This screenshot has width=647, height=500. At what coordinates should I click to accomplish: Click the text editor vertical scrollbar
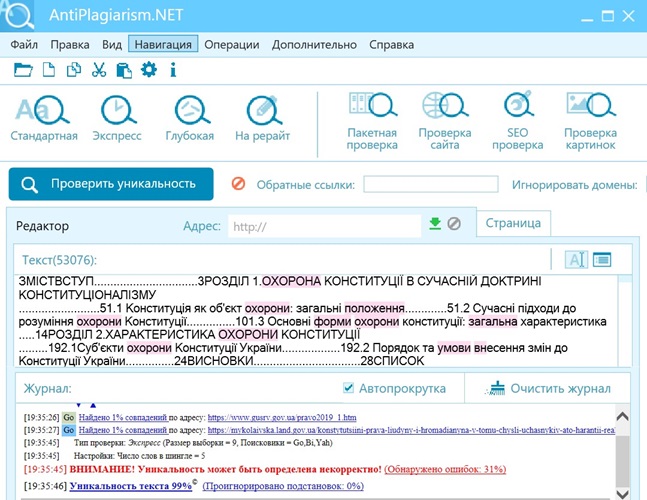coord(625,321)
